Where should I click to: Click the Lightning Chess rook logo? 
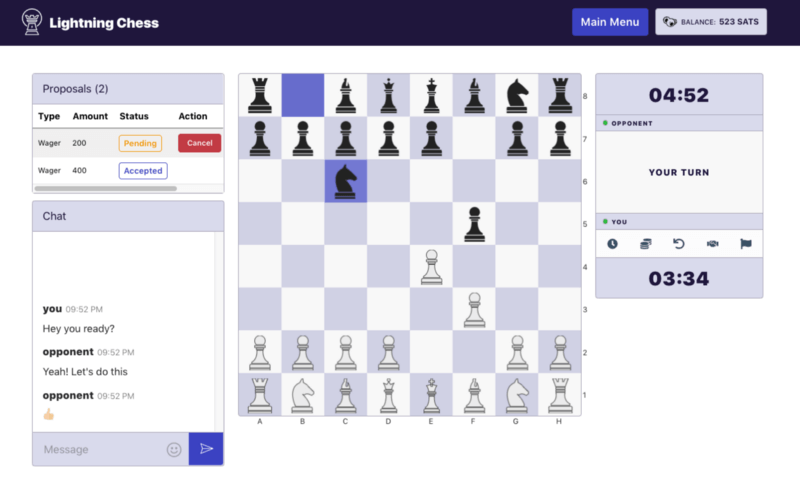[32, 22]
